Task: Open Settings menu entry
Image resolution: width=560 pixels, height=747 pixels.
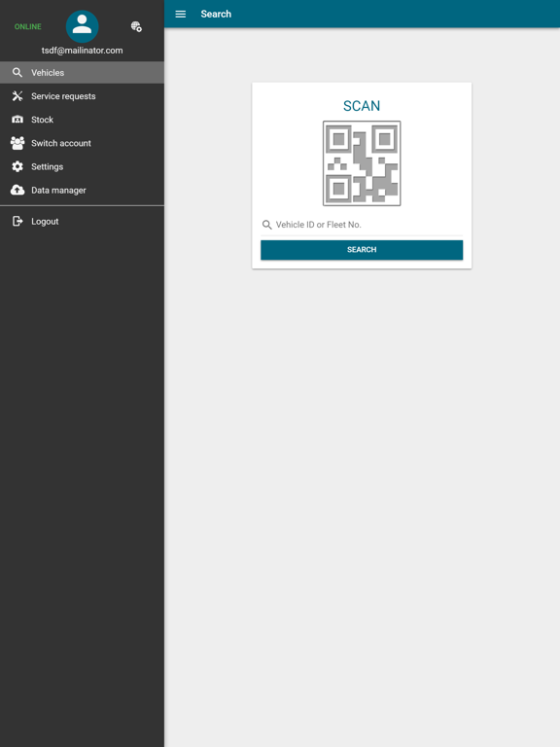Action: [82, 166]
